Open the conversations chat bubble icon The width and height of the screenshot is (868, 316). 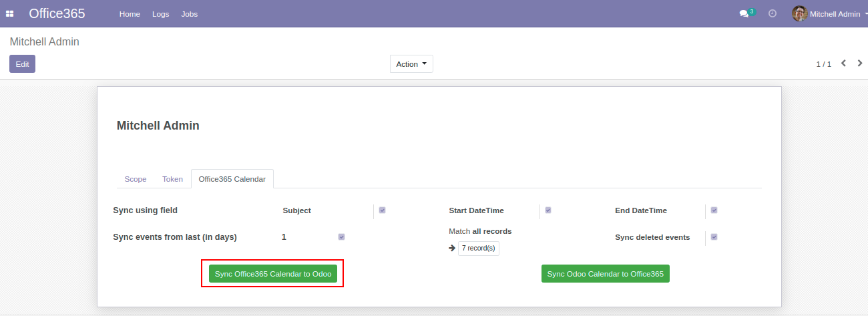point(744,14)
